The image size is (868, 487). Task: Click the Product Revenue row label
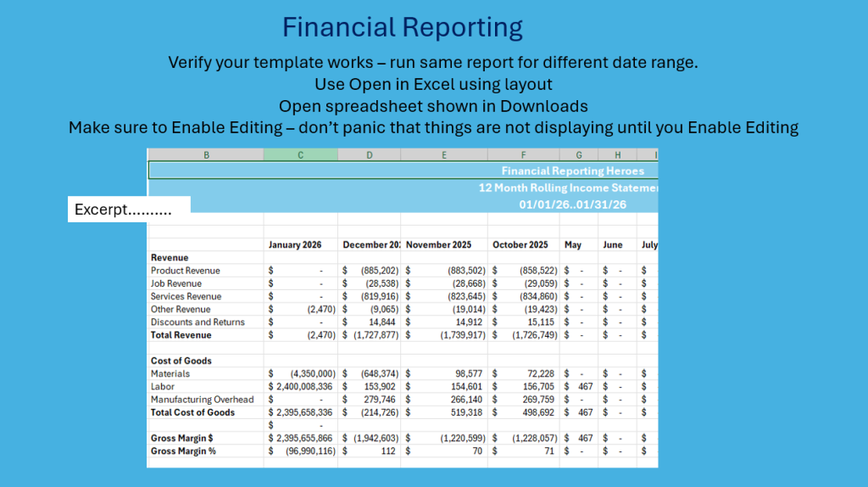click(x=185, y=271)
